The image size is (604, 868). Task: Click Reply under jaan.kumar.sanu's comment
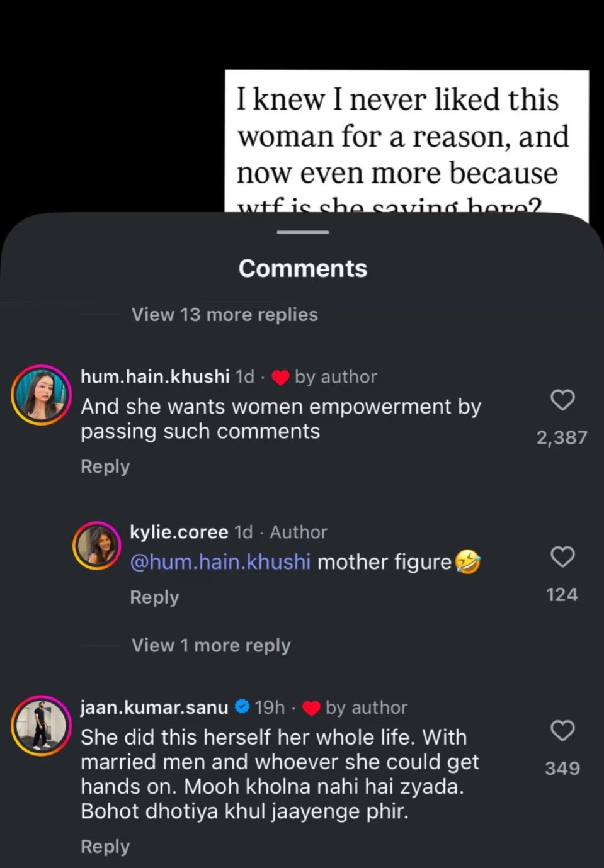[105, 846]
